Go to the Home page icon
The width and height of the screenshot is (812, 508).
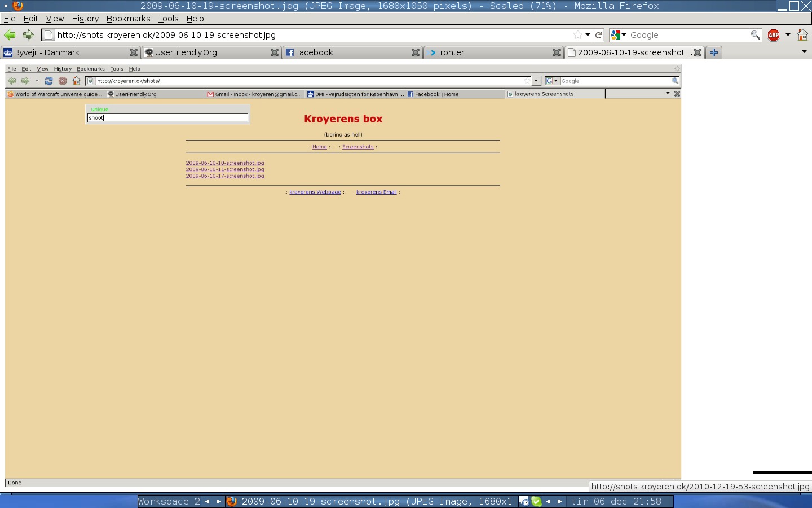802,35
